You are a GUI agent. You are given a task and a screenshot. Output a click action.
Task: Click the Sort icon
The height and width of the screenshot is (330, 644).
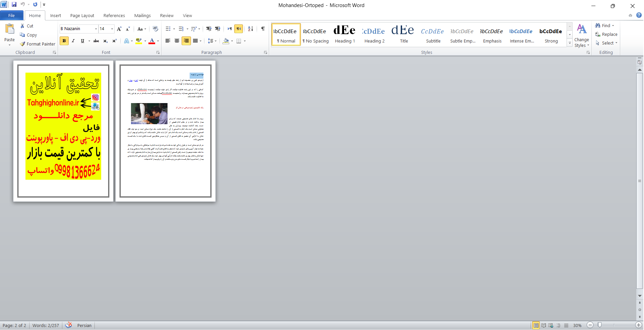(250, 29)
